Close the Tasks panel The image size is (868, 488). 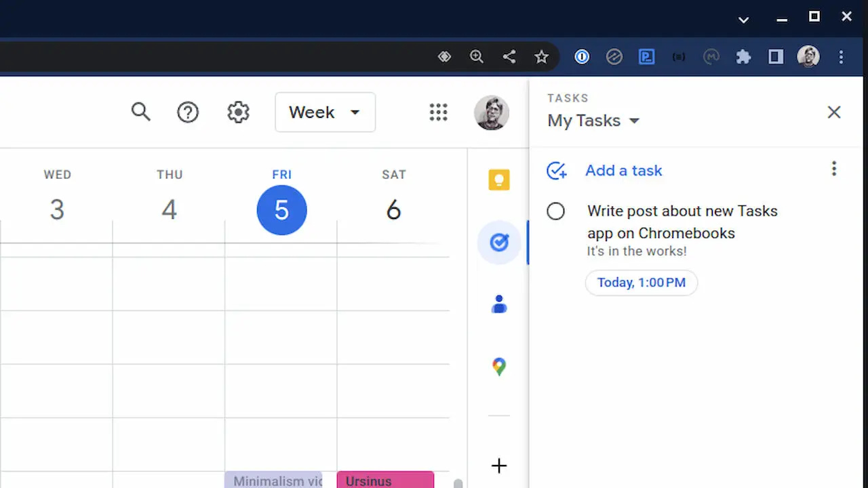tap(834, 112)
